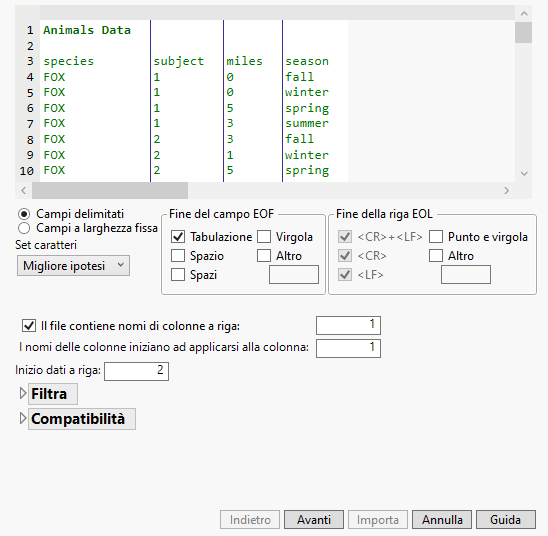
Task: Check Altro under Fine della riga
Action: click(x=436, y=255)
